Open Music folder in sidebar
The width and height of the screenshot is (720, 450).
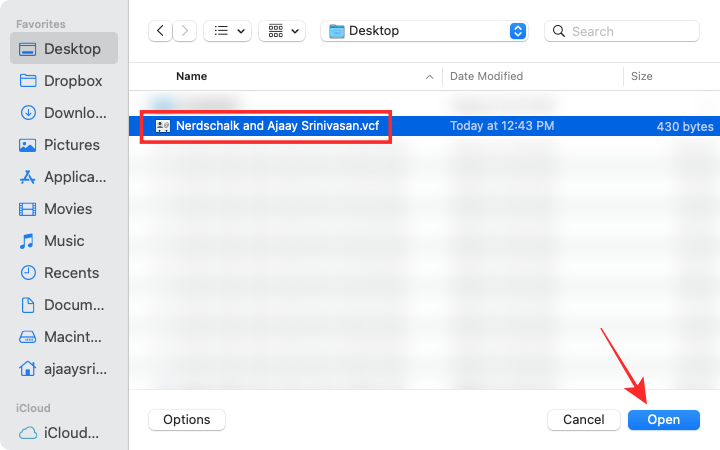point(64,240)
